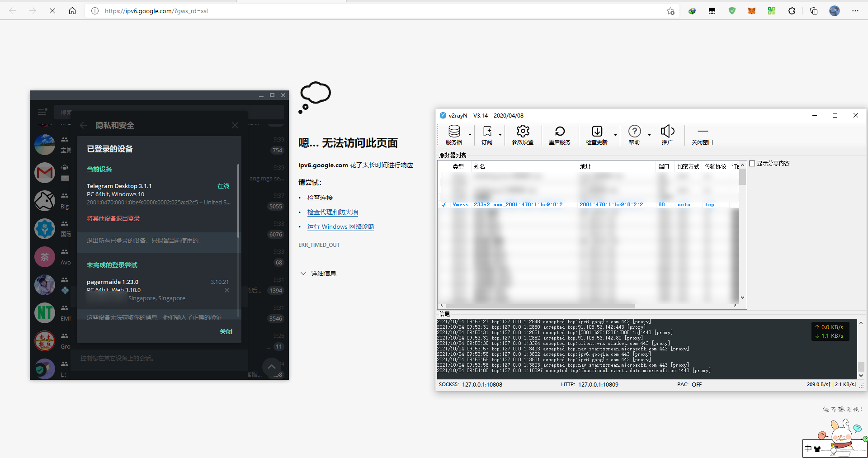Open the Settings (参数设置) gear icon

point(523,134)
